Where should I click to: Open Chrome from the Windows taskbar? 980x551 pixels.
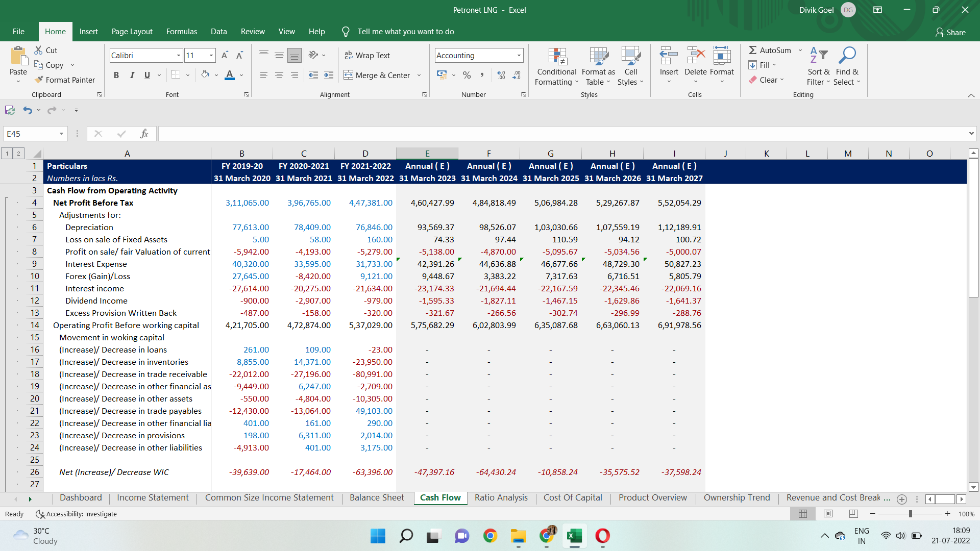tap(490, 536)
